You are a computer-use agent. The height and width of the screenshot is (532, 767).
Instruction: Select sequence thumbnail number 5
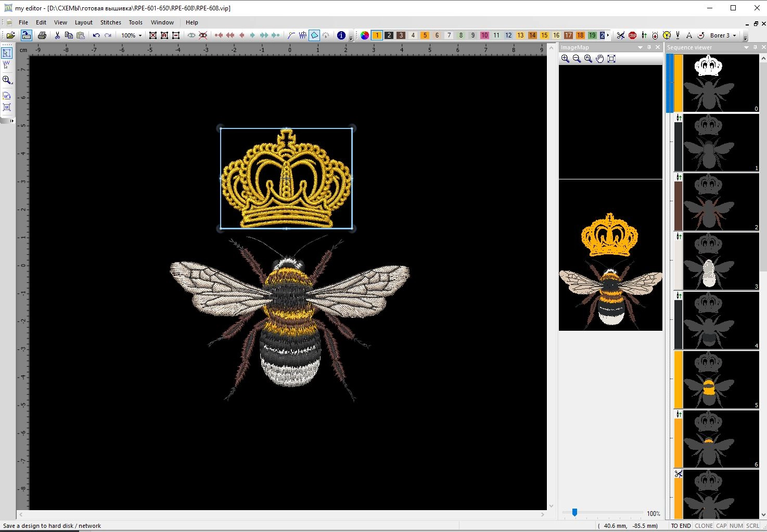tap(717, 380)
